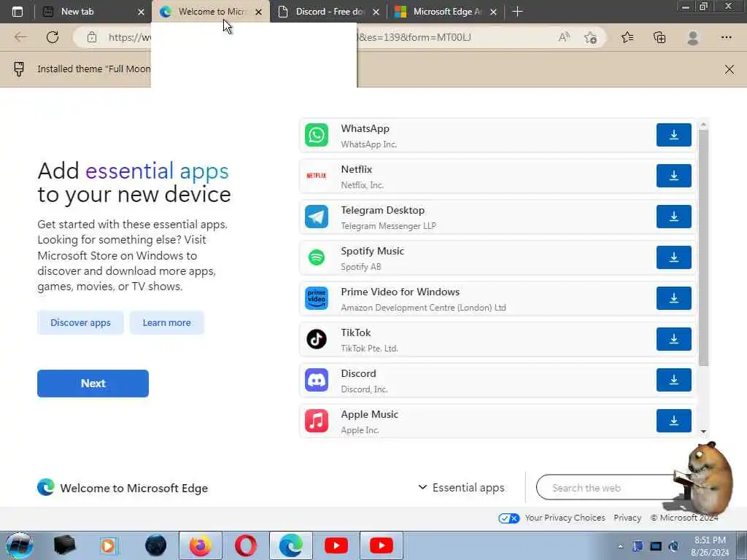Download Telegram Desktop via its download button
This screenshot has height=560, width=747.
673,217
